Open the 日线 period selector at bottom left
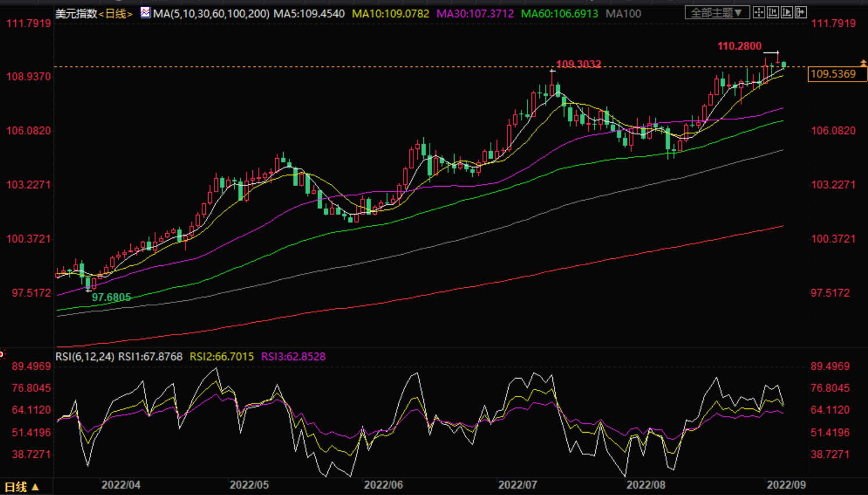This screenshot has height=495, width=868. (x=22, y=487)
